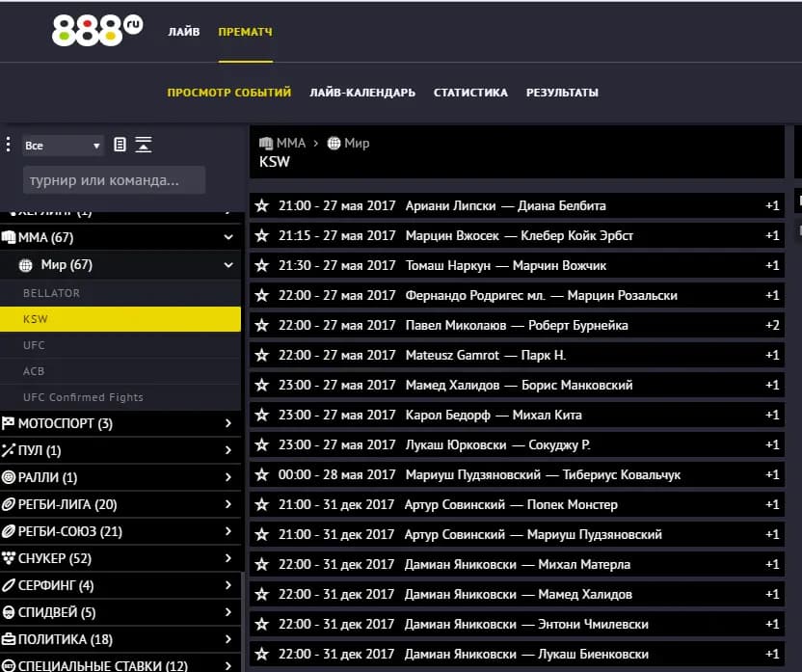Select the BELLATOR tournament
Viewport: 802px width, 672px height.
click(x=120, y=293)
